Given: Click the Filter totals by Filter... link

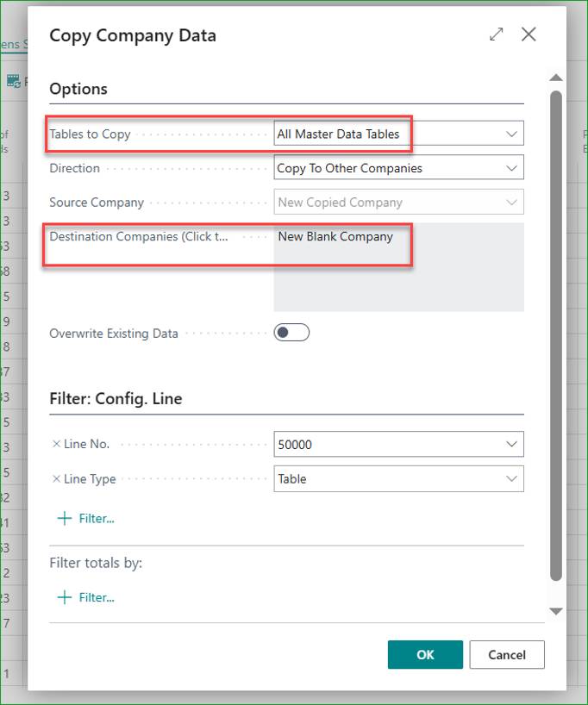Looking at the screenshot, I should [x=97, y=597].
